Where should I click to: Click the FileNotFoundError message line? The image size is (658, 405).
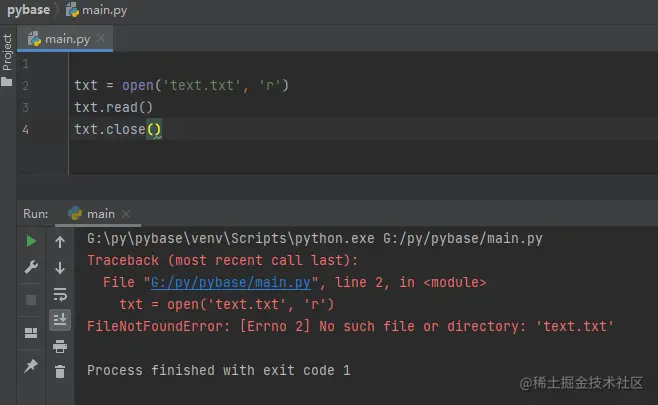[350, 326]
